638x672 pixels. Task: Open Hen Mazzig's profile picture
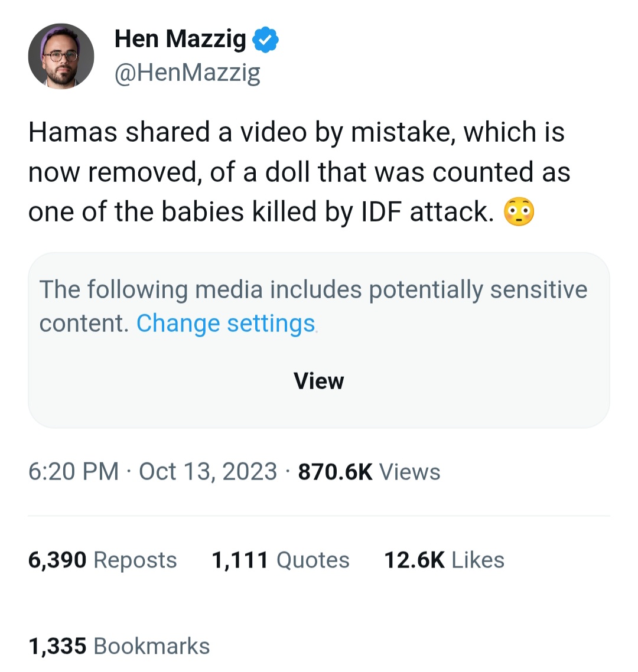pyautogui.click(x=61, y=56)
